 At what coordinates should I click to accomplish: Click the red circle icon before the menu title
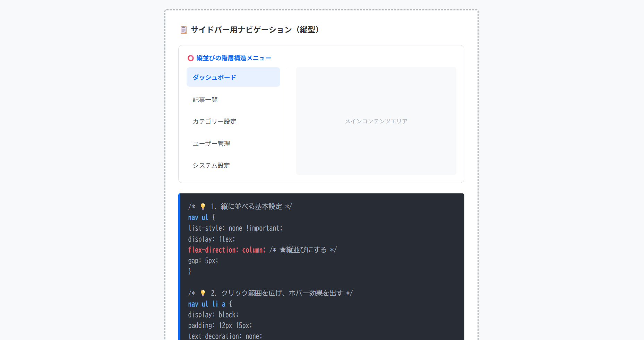coord(190,58)
